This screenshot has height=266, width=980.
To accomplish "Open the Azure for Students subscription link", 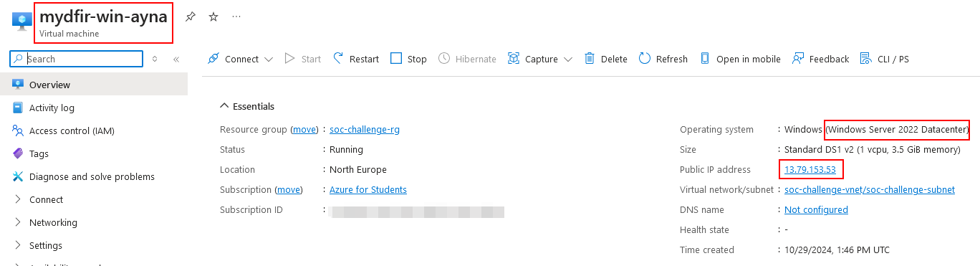I will (368, 190).
